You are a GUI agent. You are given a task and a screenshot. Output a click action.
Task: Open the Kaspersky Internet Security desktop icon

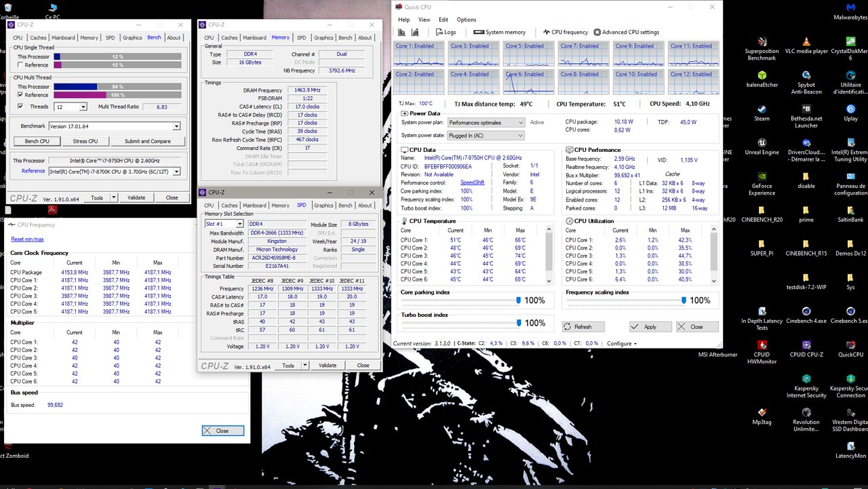click(806, 386)
